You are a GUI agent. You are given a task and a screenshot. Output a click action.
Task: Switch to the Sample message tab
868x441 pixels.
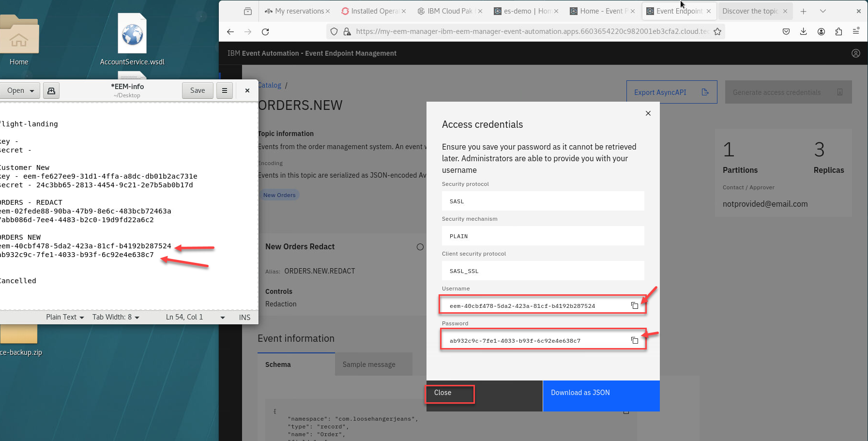pyautogui.click(x=369, y=365)
